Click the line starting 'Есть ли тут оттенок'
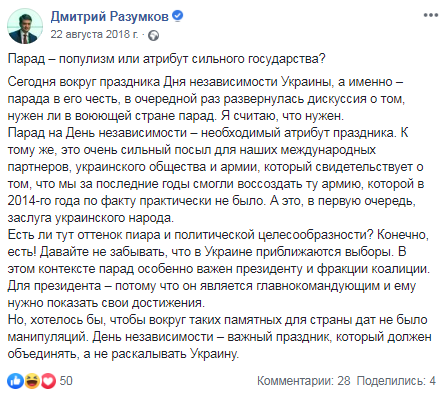The width and height of the screenshot is (444, 397). (x=218, y=235)
